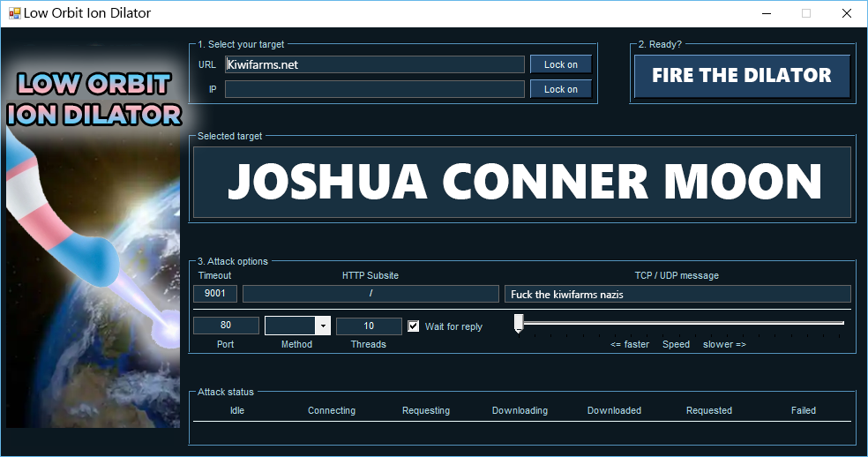Click the Connecting status column header
Screen dimensions: 868x457
[x=332, y=410]
